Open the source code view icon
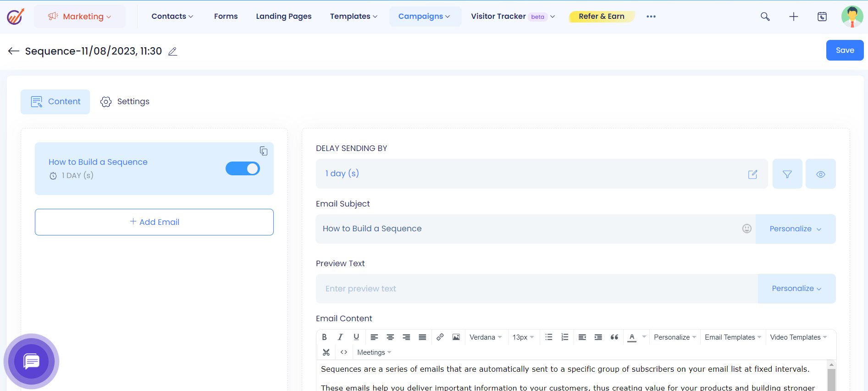Image resolution: width=868 pixels, height=391 pixels. coord(343,352)
